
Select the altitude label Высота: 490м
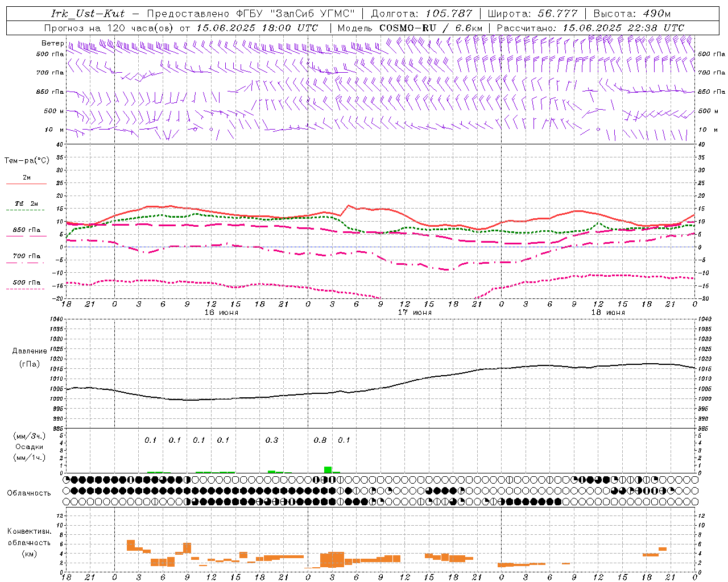(x=632, y=14)
